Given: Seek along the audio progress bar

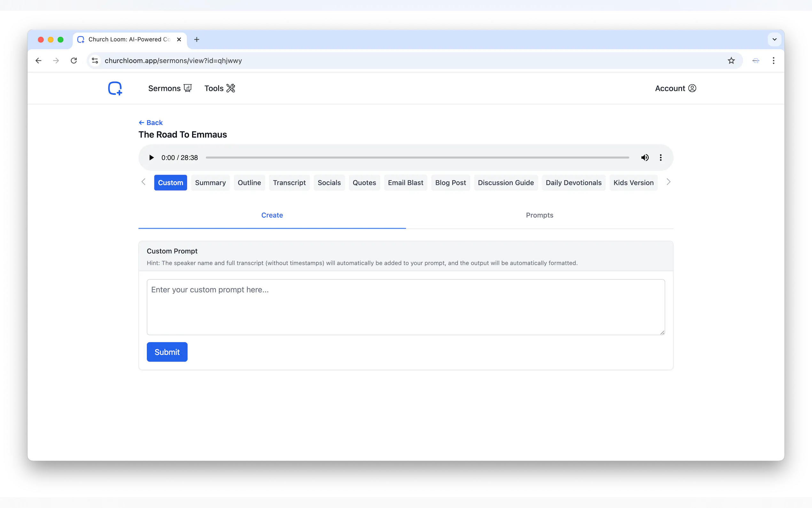Looking at the screenshot, I should coord(417,158).
